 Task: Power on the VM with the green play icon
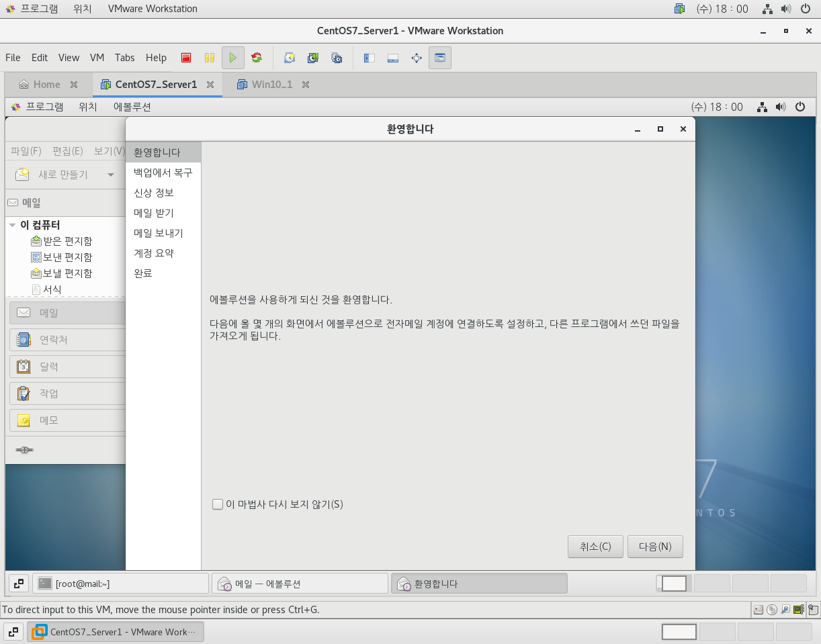coord(232,58)
